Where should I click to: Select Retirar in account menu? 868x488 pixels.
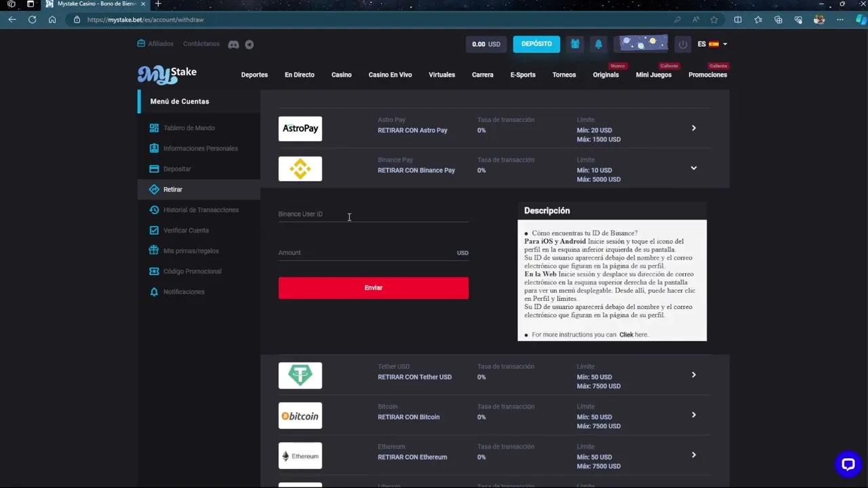199,189
